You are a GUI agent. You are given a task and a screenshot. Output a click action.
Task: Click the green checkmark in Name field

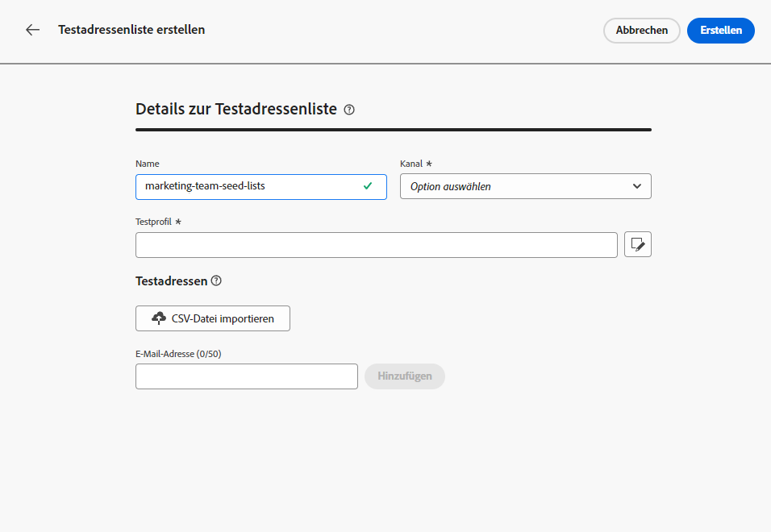click(x=368, y=186)
